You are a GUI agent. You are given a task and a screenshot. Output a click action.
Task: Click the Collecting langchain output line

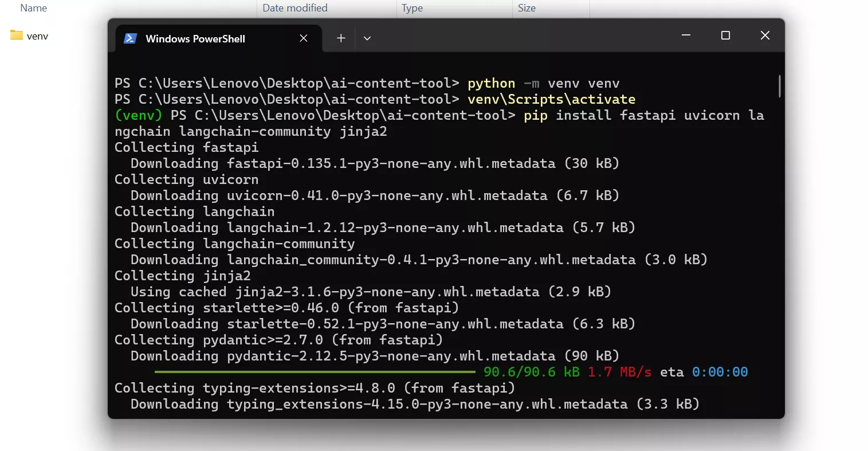[194, 211]
